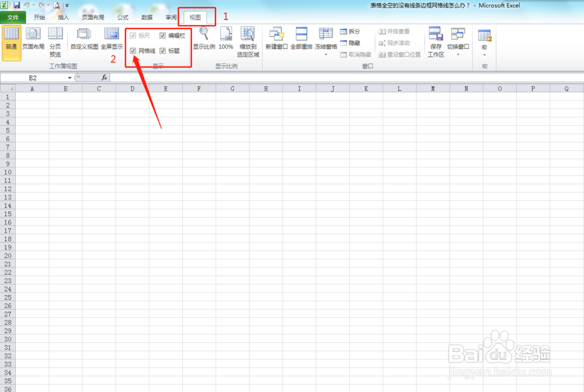
Task: Select column A header
Action: coord(32,89)
